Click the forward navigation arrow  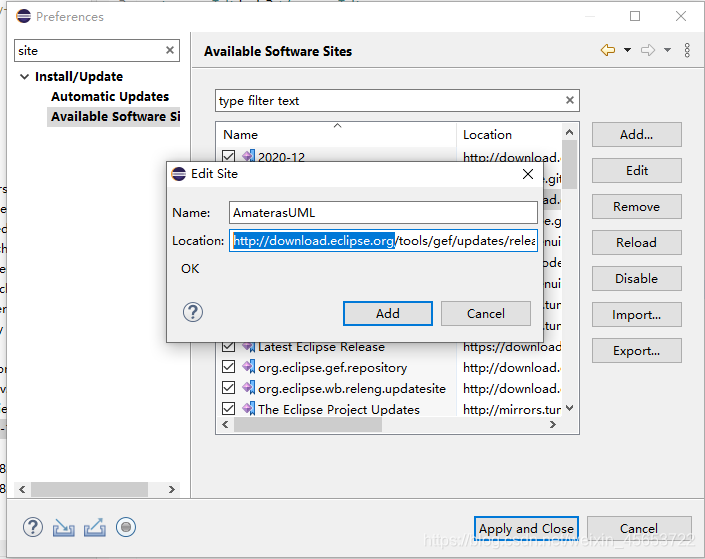click(648, 50)
